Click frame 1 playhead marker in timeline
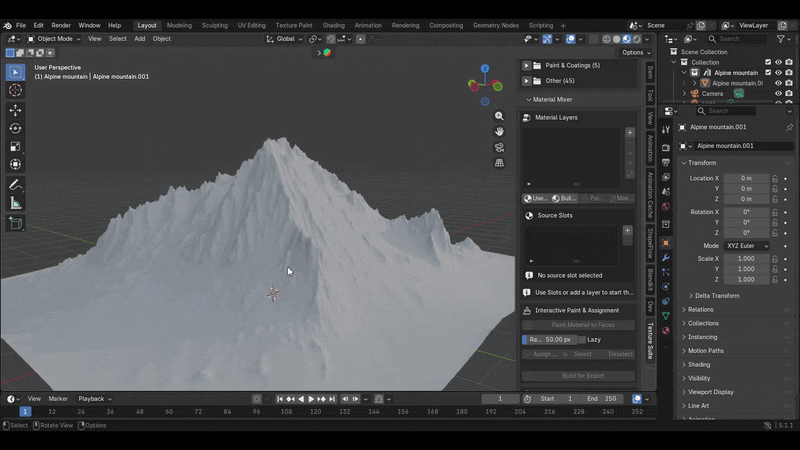The image size is (800, 450). tap(25, 412)
